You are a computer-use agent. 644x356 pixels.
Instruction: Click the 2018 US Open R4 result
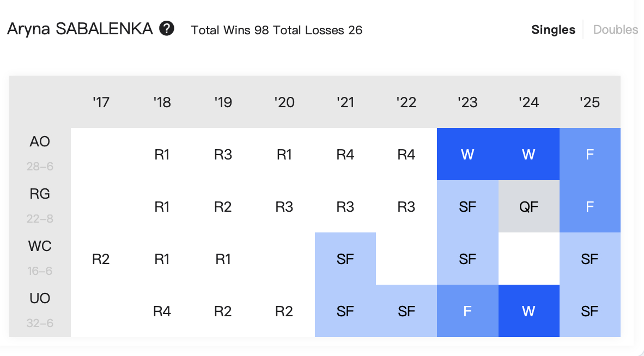[162, 311]
